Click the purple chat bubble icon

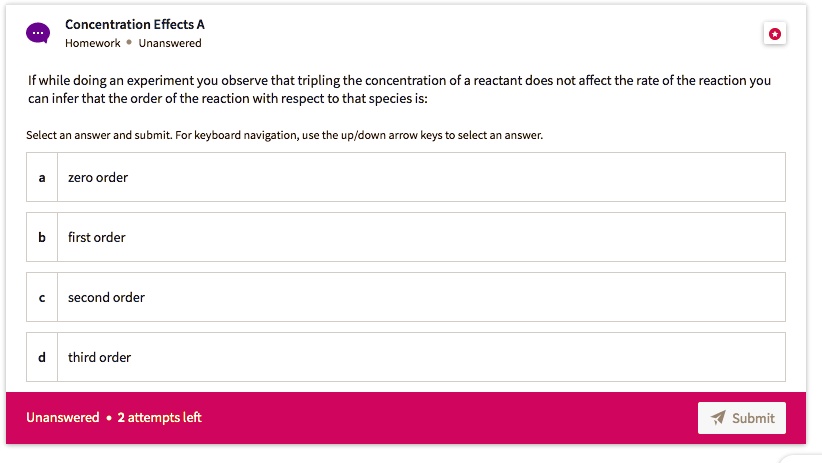pyautogui.click(x=37, y=33)
